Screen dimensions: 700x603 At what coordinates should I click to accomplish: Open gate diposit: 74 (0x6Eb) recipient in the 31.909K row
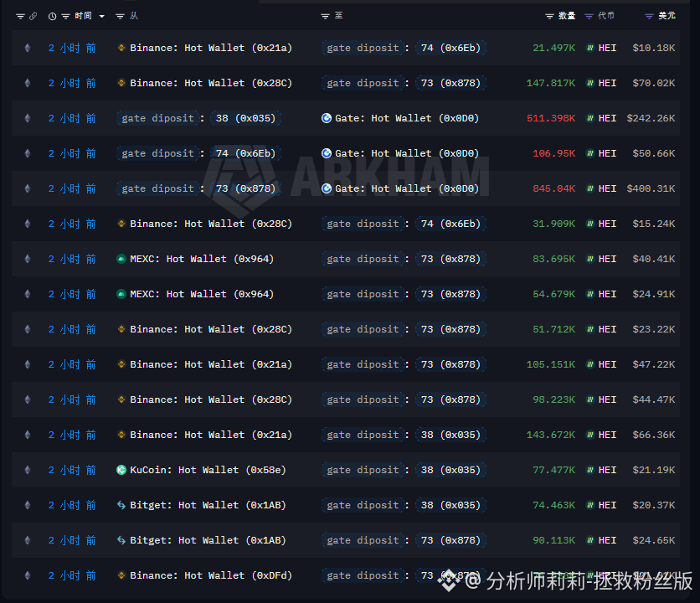404,224
